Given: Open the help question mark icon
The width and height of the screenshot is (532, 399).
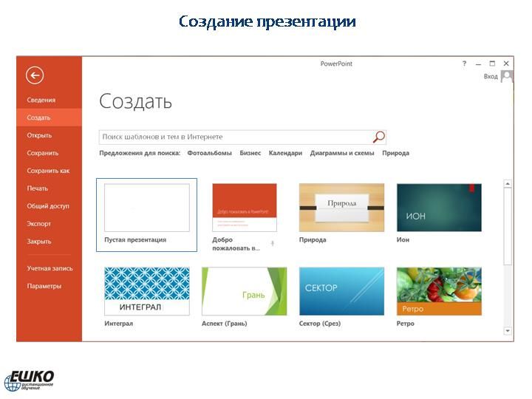Looking at the screenshot, I should coord(464,64).
